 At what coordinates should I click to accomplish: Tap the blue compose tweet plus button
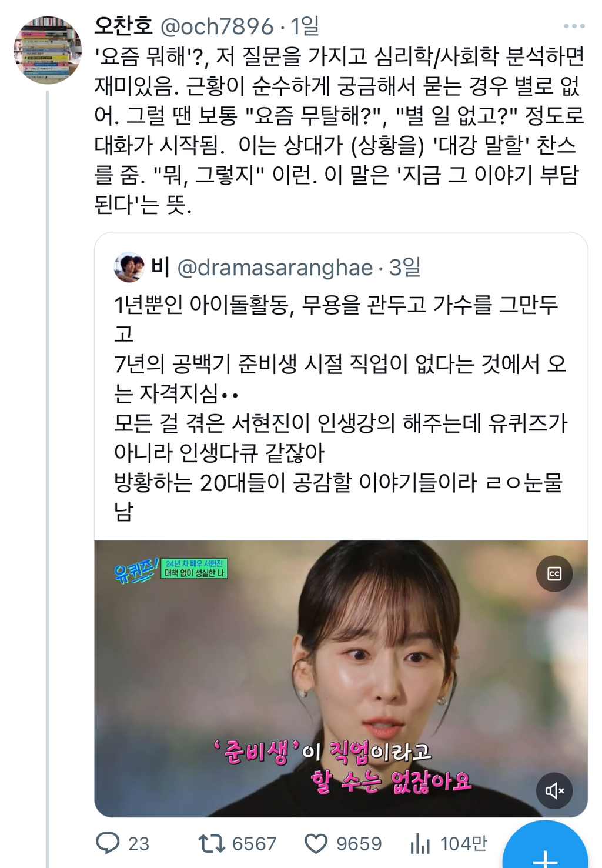tap(546, 847)
